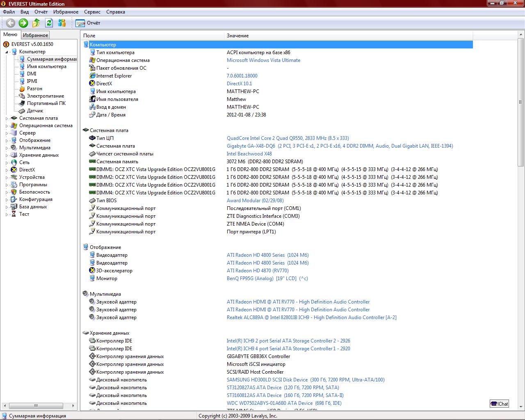The image size is (525, 420).
Task: Click the green Forward arrow toolbar icon
Action: click(x=23, y=23)
